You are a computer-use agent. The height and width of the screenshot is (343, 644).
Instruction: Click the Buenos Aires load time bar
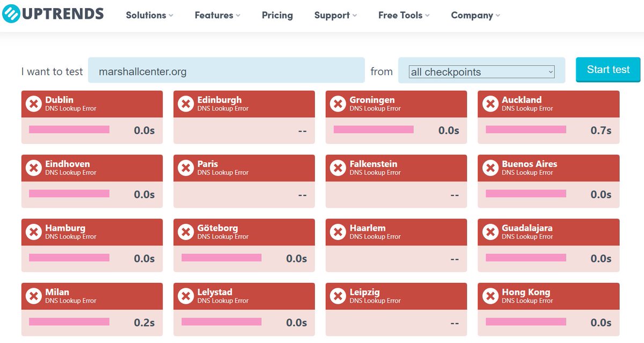tap(526, 193)
